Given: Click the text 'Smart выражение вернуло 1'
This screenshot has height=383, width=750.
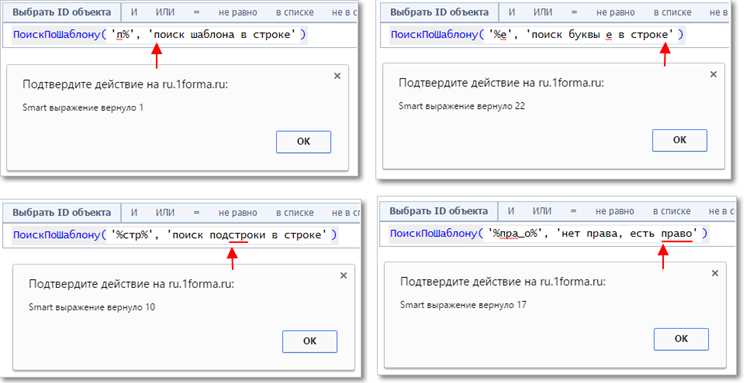Looking at the screenshot, I should (x=83, y=108).
